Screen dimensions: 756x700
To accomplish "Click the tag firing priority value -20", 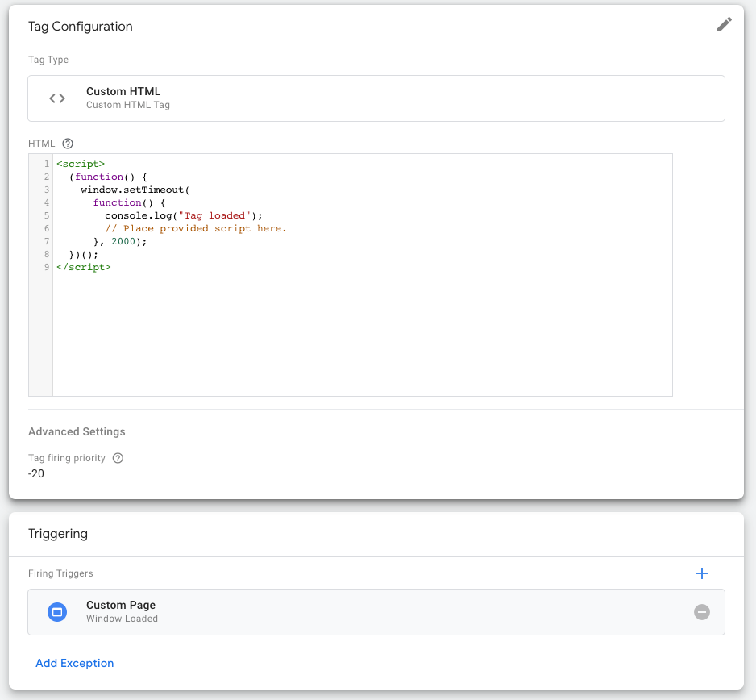I will (x=36, y=473).
